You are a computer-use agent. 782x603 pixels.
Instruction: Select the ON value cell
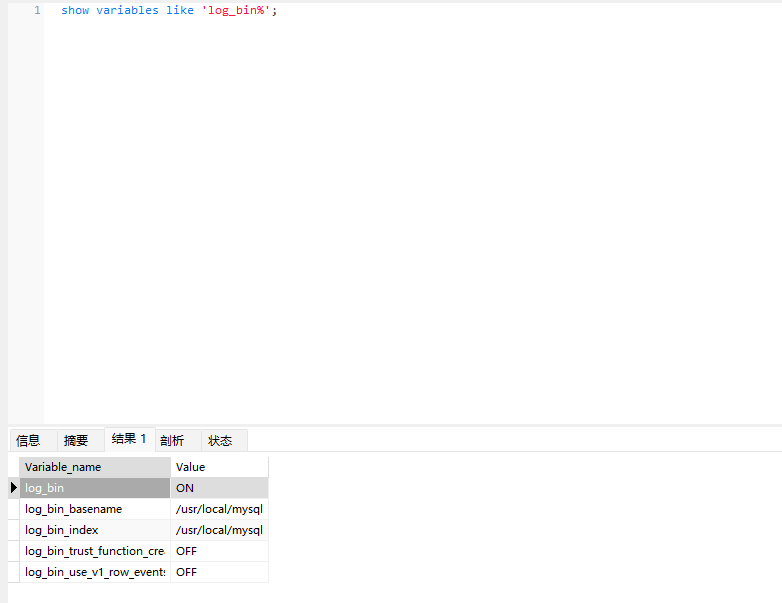coord(219,488)
